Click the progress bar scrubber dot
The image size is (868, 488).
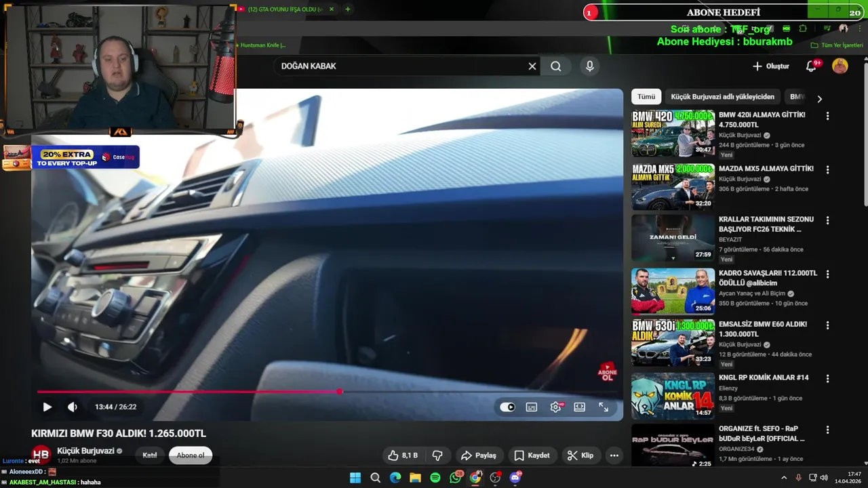(340, 392)
